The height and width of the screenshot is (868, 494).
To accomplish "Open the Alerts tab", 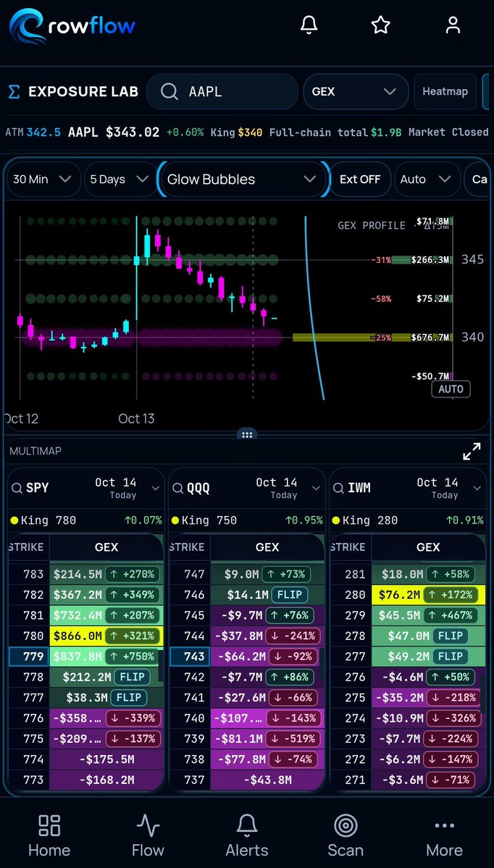I will [247, 835].
